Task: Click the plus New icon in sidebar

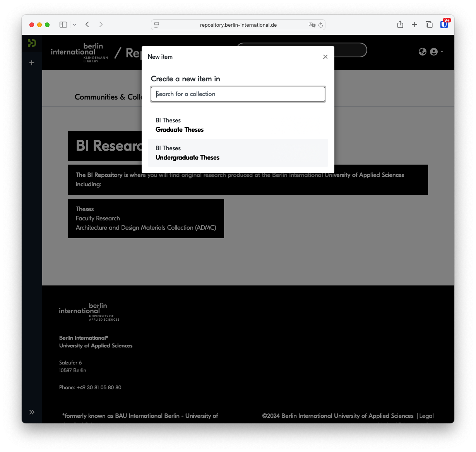Action: [x=32, y=63]
